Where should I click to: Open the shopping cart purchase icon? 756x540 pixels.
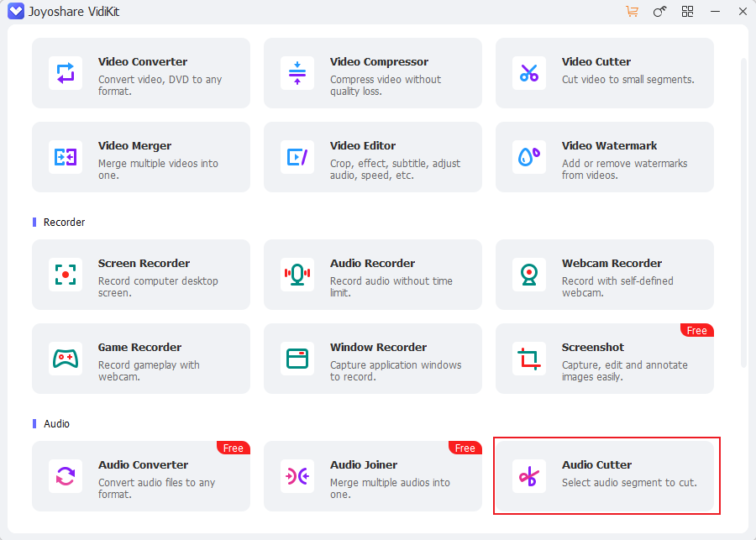(632, 11)
